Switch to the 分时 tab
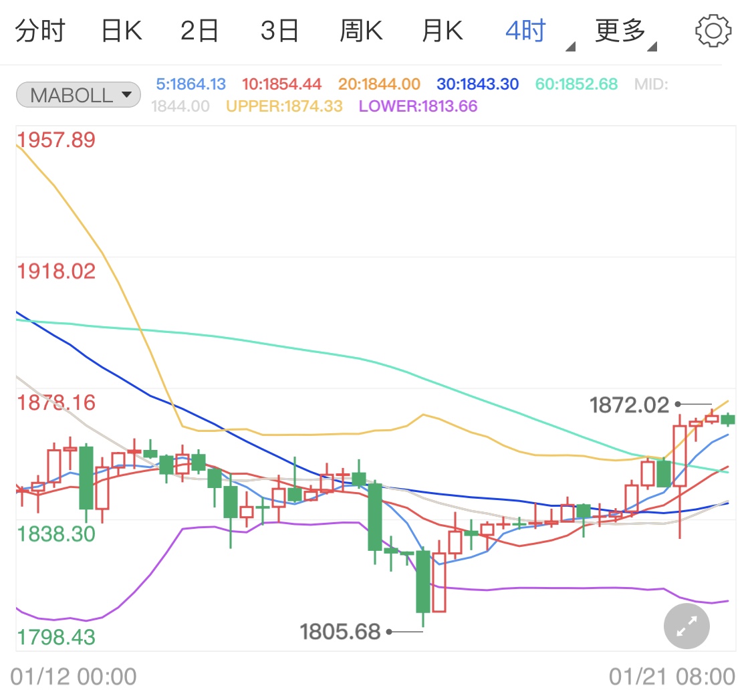The height and width of the screenshot is (700, 752). (x=40, y=31)
